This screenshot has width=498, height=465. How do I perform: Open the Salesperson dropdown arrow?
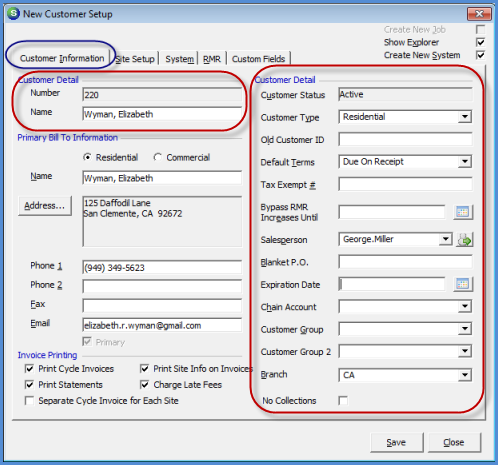pyautogui.click(x=446, y=239)
